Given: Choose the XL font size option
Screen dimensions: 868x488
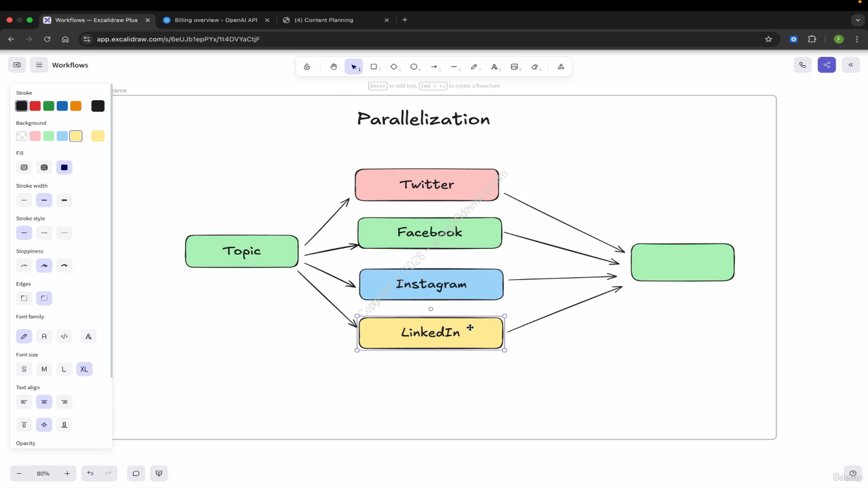Looking at the screenshot, I should 84,369.
